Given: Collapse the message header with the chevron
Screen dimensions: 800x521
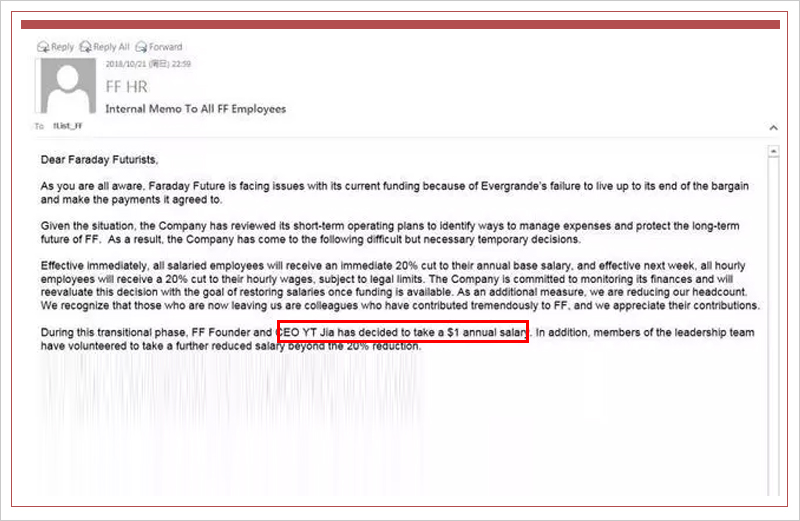Looking at the screenshot, I should 772,128.
